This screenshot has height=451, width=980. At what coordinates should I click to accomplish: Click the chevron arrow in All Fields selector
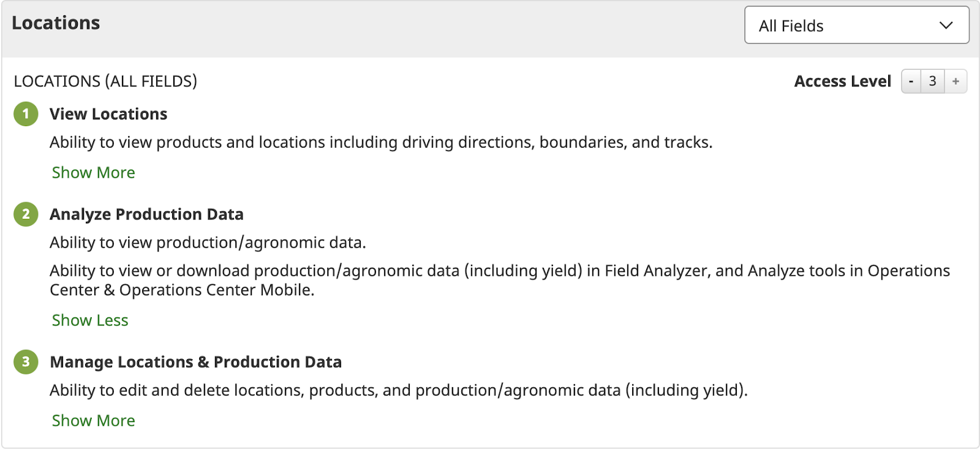click(946, 26)
